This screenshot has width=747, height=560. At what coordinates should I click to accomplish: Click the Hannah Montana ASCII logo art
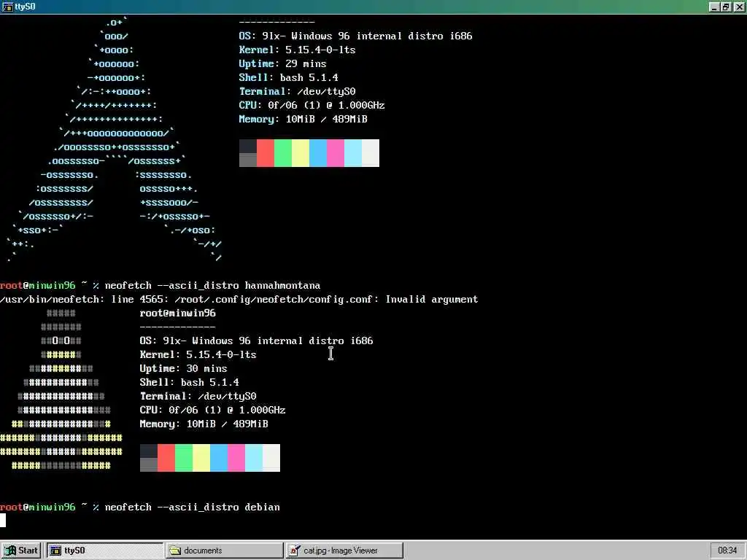(x=61, y=389)
